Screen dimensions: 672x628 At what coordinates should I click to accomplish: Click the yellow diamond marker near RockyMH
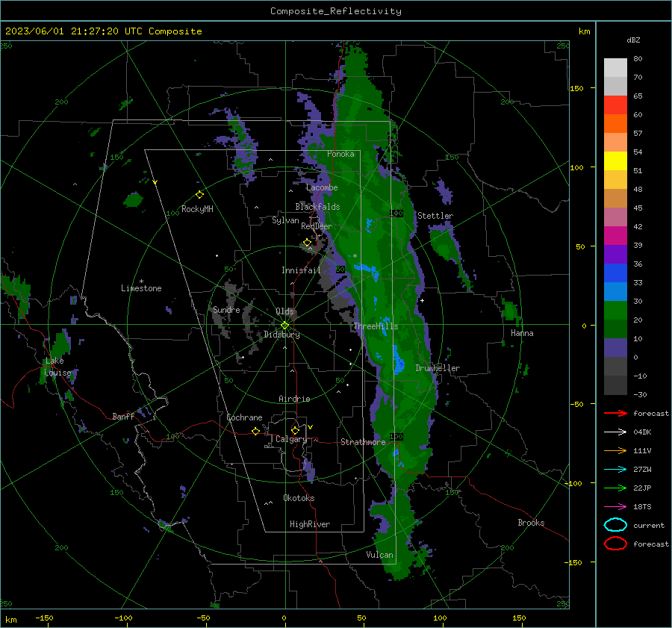tap(199, 195)
